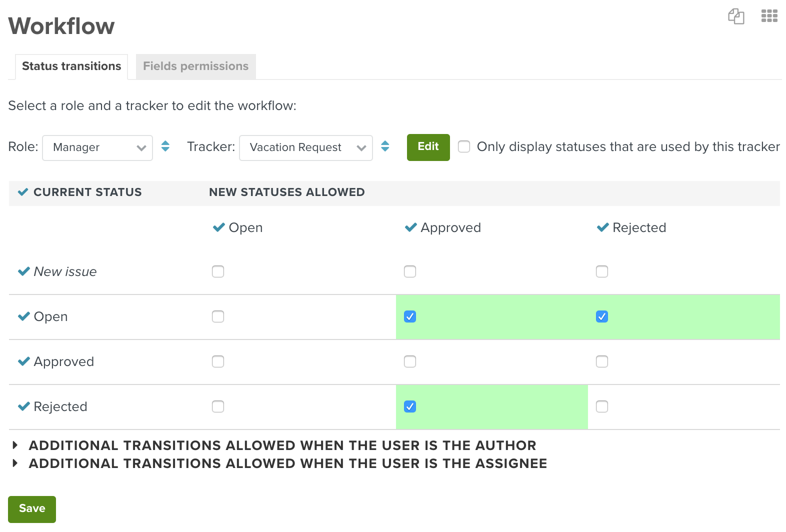Enable 'Only display statuses used by this tracker'
The width and height of the screenshot is (786, 532).
(464, 146)
